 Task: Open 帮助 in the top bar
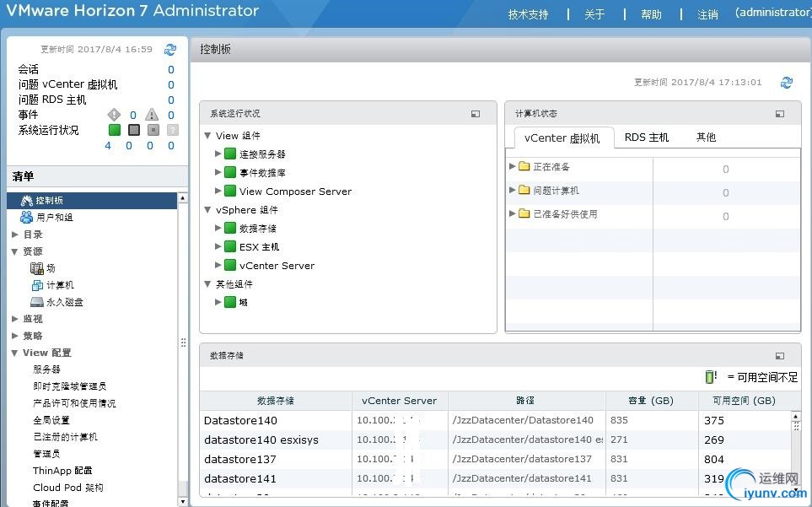pyautogui.click(x=652, y=14)
